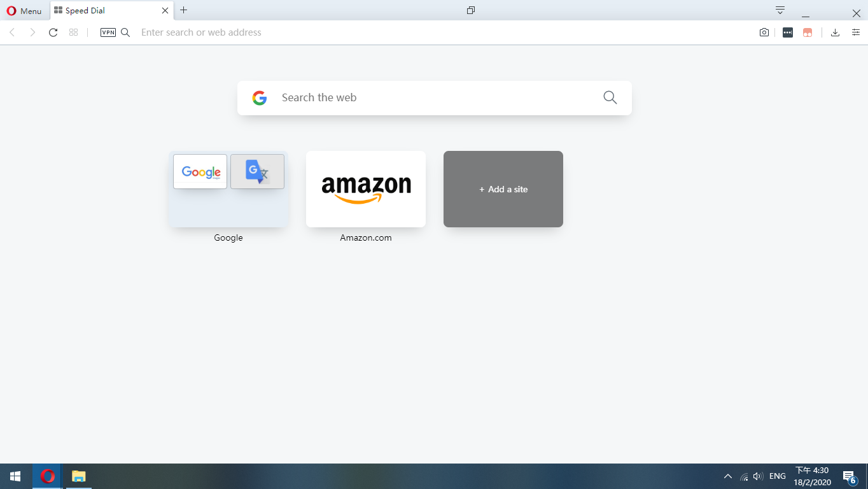Viewport: 868px width, 489px height.
Task: Open tab menu dropdown at top right
Action: [780, 10]
